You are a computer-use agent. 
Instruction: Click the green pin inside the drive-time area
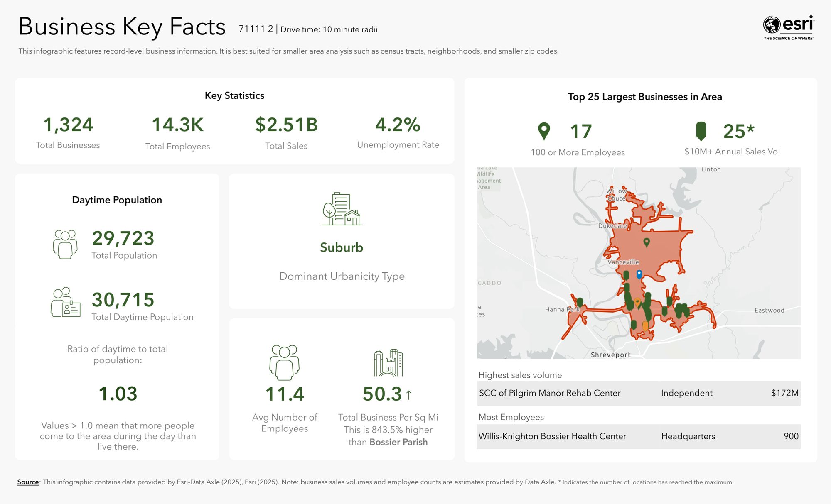(646, 242)
